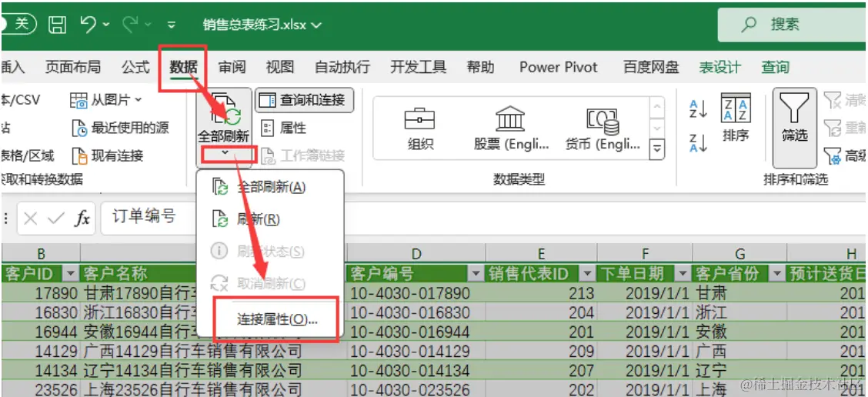The height and width of the screenshot is (397, 868).
Task: Click the formula bar cancel X icon
Action: coord(31,219)
